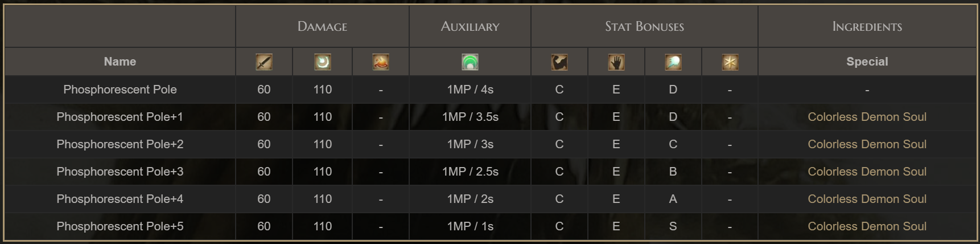
Task: Click the Special column header
Action: point(867,62)
